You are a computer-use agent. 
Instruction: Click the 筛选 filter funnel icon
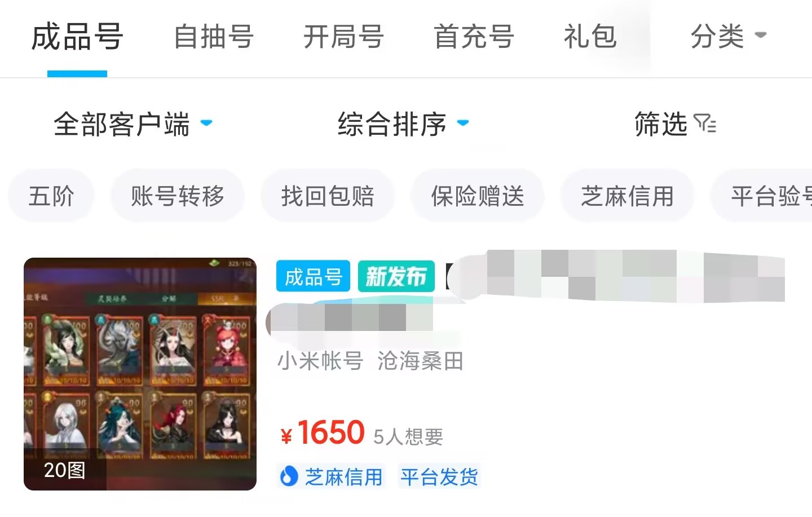[x=705, y=123]
